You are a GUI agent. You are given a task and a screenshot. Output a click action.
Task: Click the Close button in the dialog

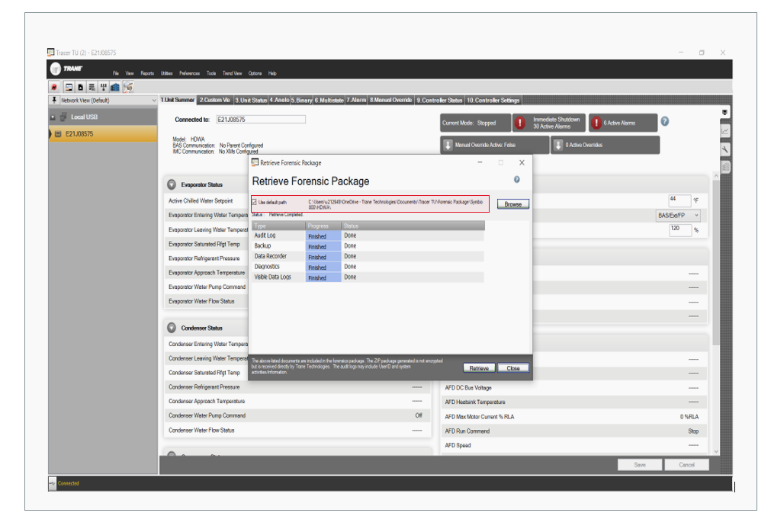point(513,368)
